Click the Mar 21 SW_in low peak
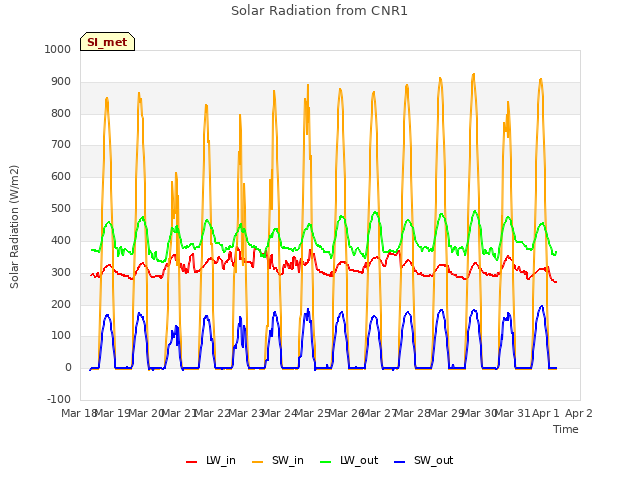 [x=176, y=173]
